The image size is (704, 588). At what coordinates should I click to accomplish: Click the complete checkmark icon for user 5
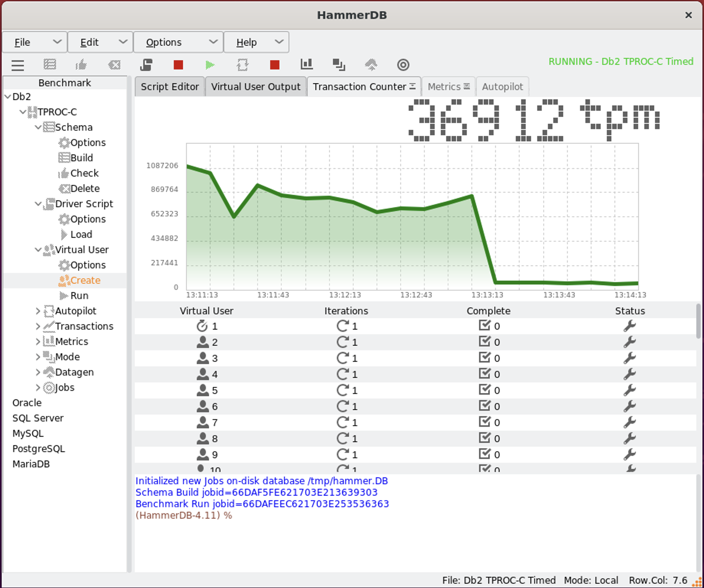485,390
